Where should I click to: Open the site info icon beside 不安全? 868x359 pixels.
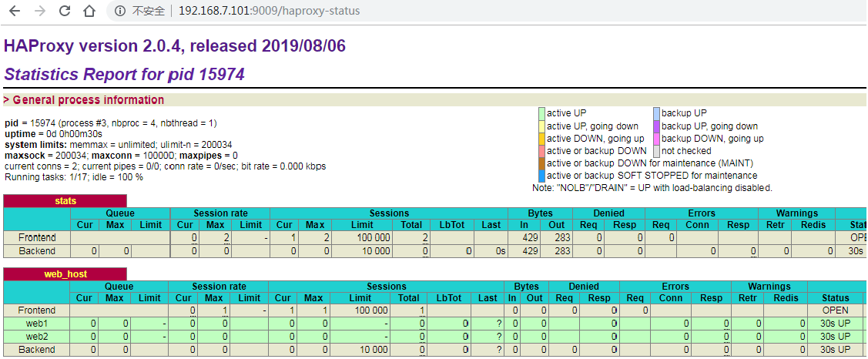pyautogui.click(x=120, y=11)
